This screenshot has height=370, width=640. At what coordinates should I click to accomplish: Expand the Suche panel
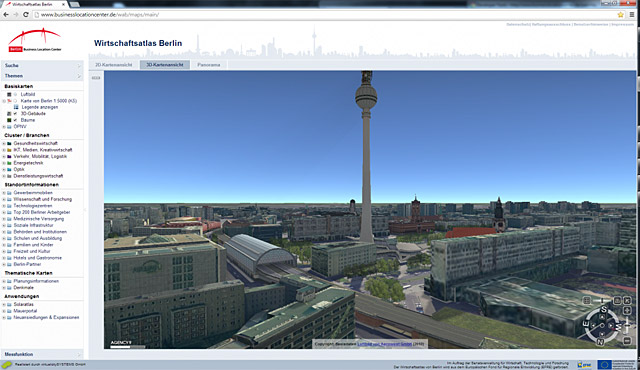pos(42,65)
